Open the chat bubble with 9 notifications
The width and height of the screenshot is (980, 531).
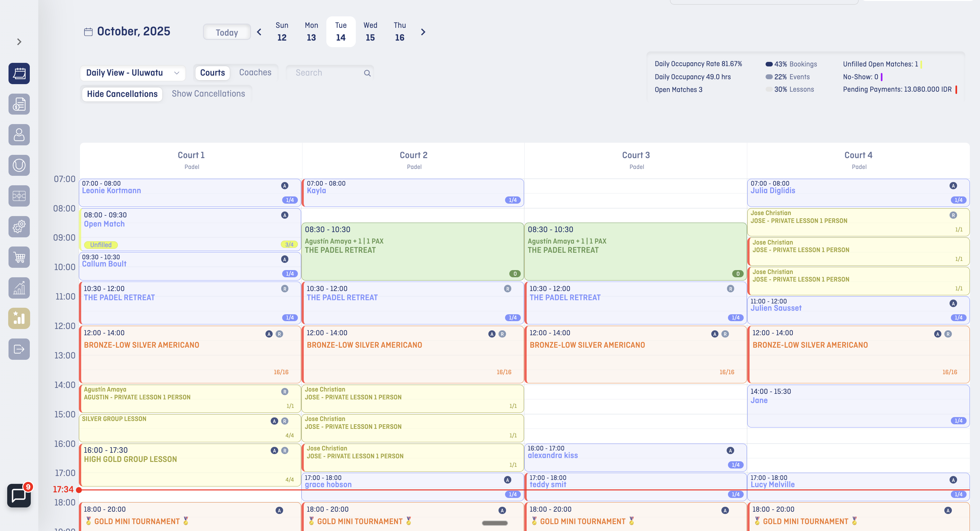[19, 495]
